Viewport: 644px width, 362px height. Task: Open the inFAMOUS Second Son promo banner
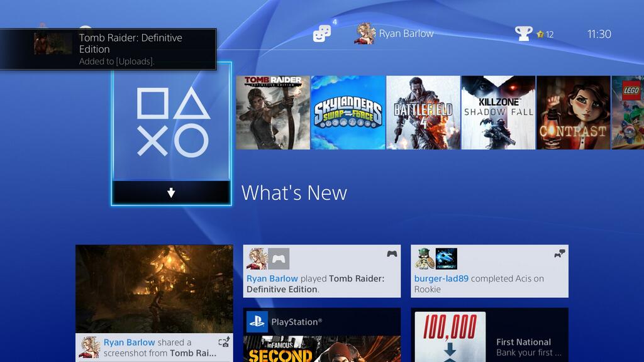322,349
